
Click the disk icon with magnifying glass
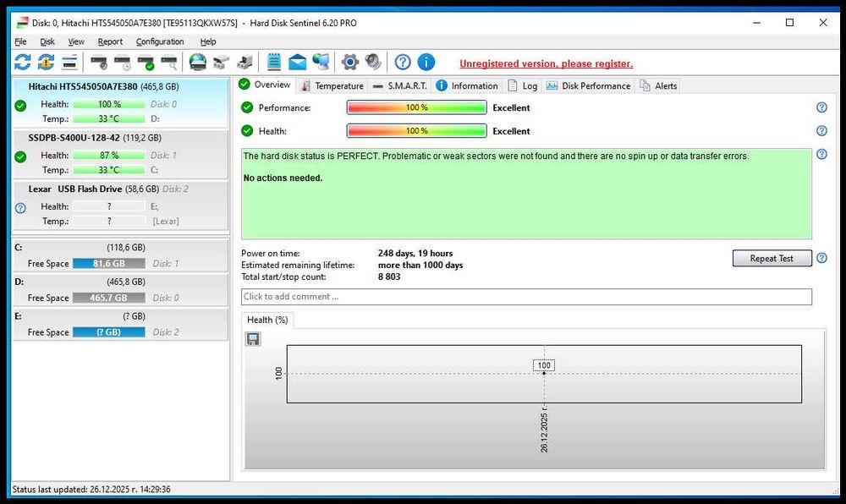(169, 63)
